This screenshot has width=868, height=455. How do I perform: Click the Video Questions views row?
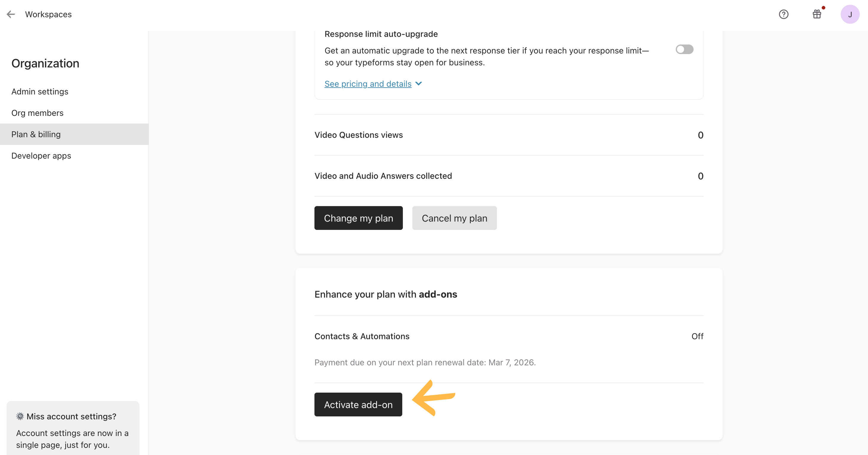pyautogui.click(x=359, y=135)
